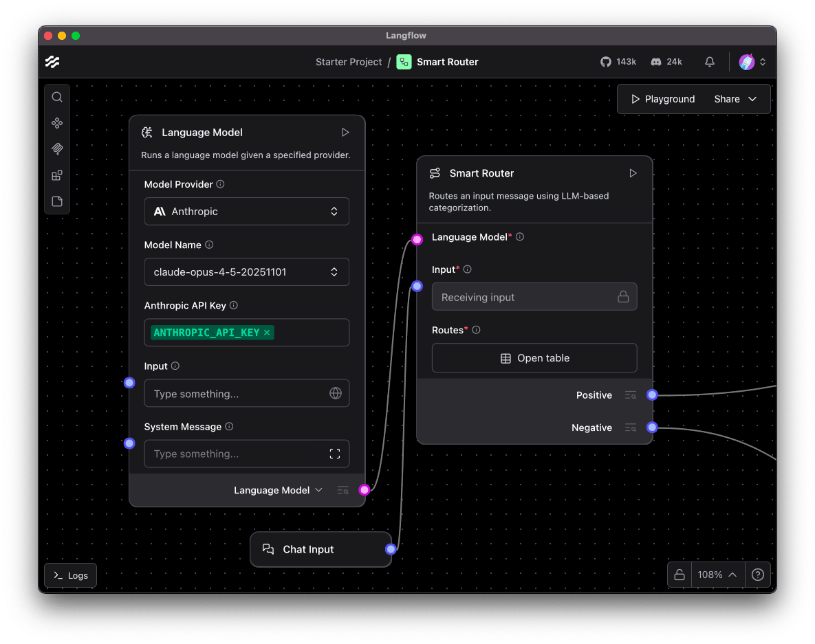Image resolution: width=815 pixels, height=644 pixels.
Task: Open the search icon in left sidebar
Action: [57, 97]
